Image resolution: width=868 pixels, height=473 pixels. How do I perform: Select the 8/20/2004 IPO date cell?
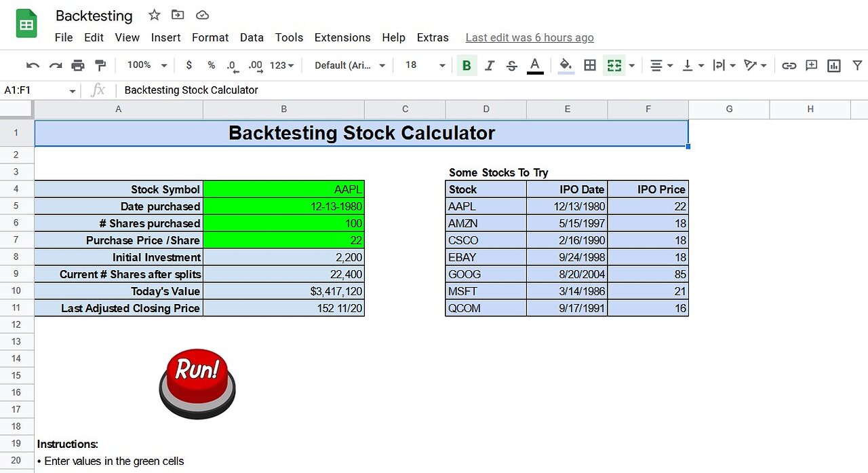pyautogui.click(x=567, y=274)
